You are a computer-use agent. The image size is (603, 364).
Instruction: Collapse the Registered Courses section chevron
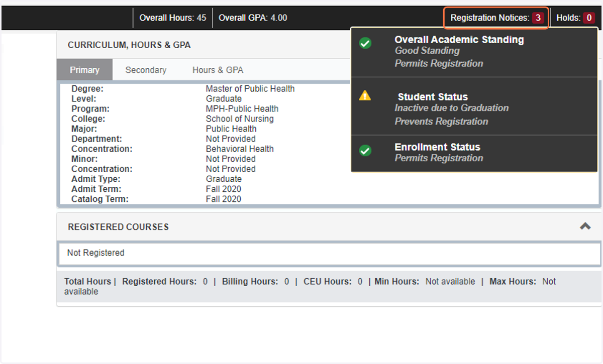(x=585, y=226)
